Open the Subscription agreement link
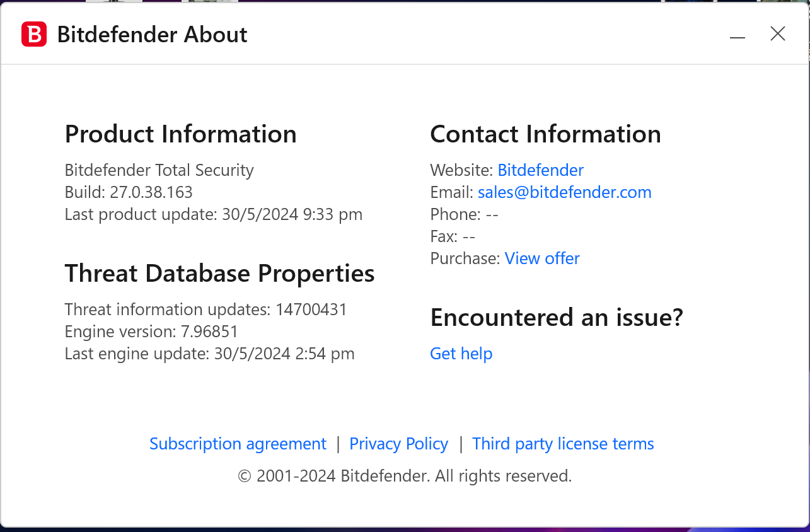The width and height of the screenshot is (810, 532). pos(238,444)
